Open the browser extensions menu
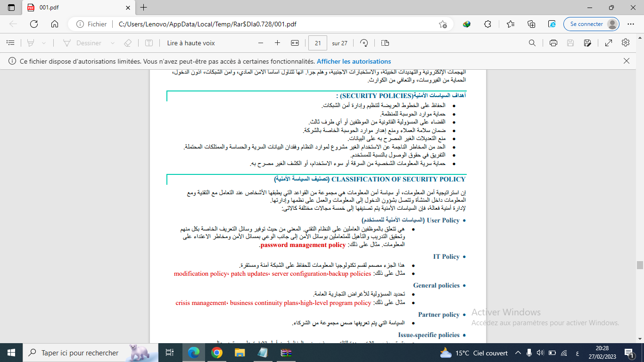 (x=488, y=24)
